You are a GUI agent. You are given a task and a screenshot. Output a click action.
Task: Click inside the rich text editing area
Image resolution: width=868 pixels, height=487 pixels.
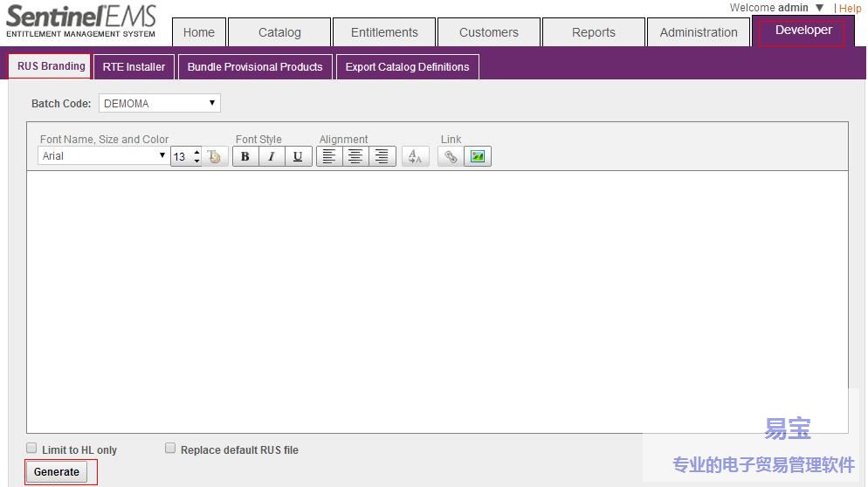pyautogui.click(x=437, y=301)
